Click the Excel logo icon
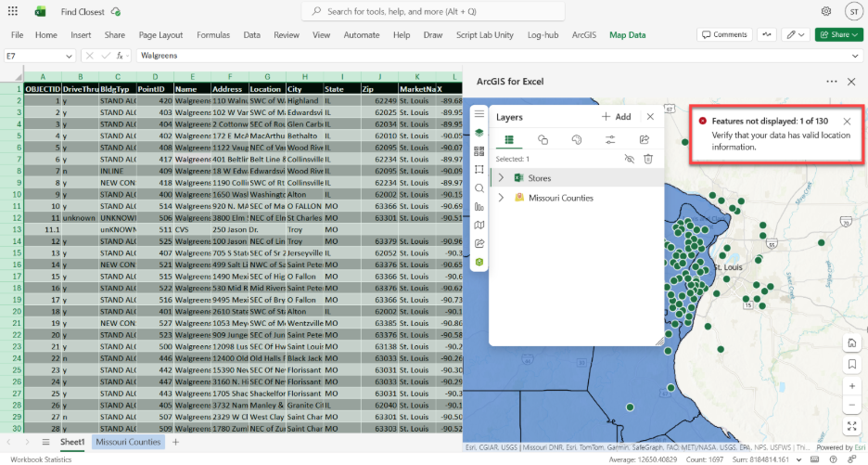The height and width of the screenshot is (465, 868). pos(40,12)
